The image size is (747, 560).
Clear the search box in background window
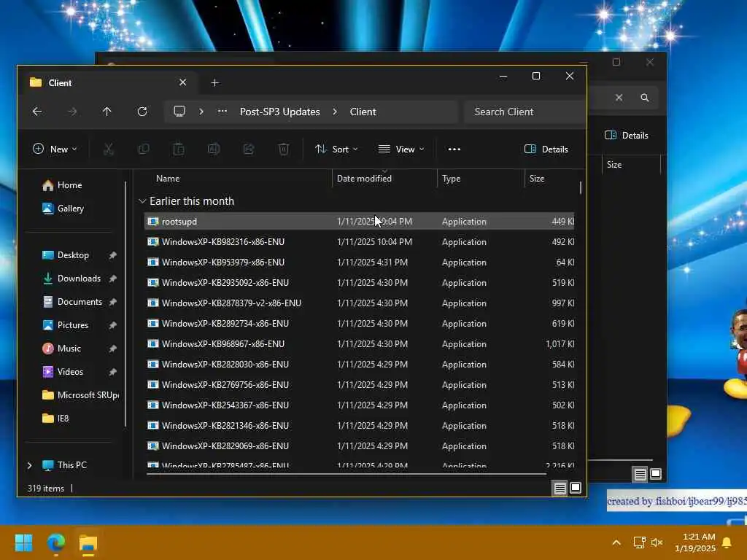[619, 98]
